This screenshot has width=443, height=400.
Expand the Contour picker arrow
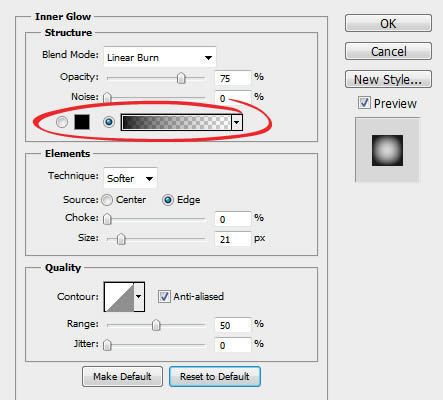click(x=139, y=297)
